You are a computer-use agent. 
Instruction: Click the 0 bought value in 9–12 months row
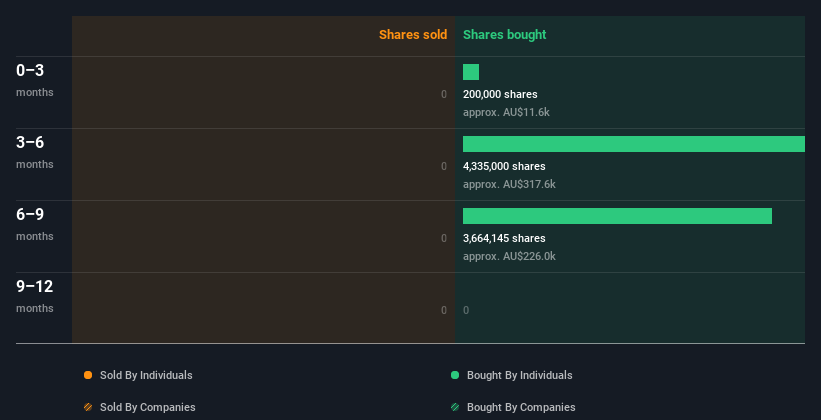click(x=466, y=310)
